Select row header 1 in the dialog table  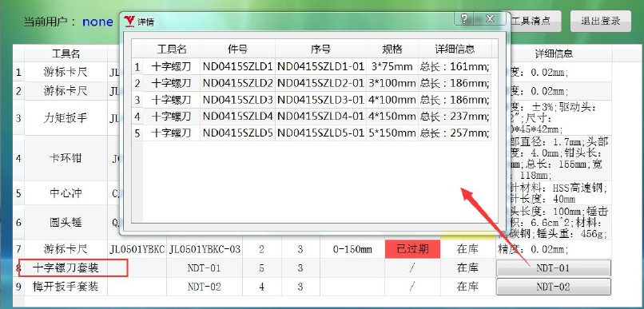[x=137, y=66]
